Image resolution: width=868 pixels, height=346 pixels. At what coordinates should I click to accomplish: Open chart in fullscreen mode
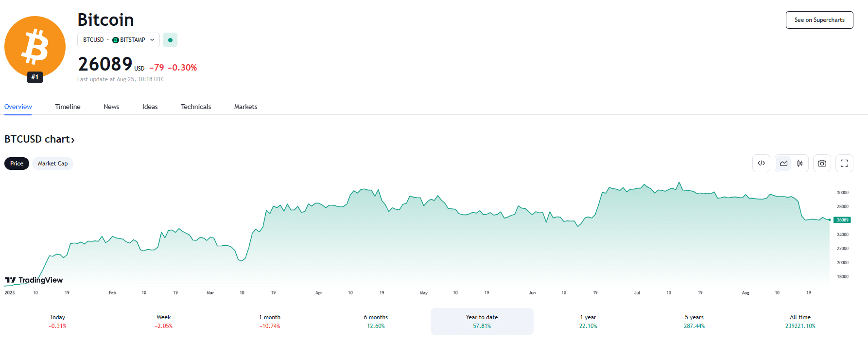click(x=844, y=164)
